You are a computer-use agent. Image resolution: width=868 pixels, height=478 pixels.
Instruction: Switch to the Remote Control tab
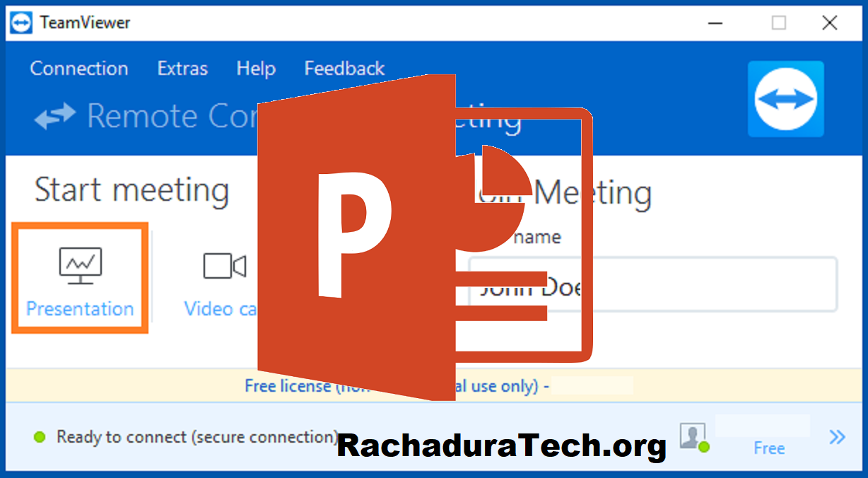tap(146, 116)
